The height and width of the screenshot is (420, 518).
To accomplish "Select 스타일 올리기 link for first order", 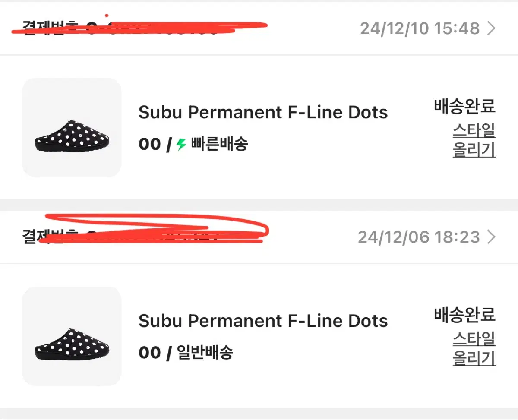I will (x=474, y=140).
